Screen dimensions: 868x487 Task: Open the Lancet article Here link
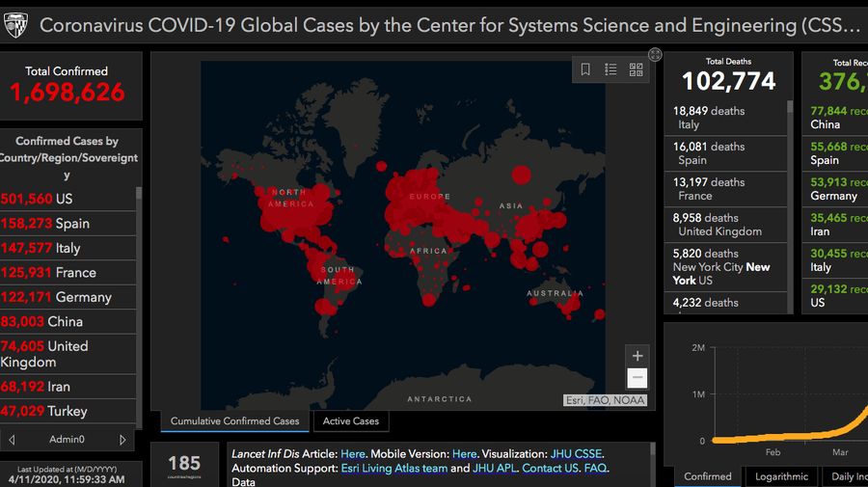click(x=353, y=454)
